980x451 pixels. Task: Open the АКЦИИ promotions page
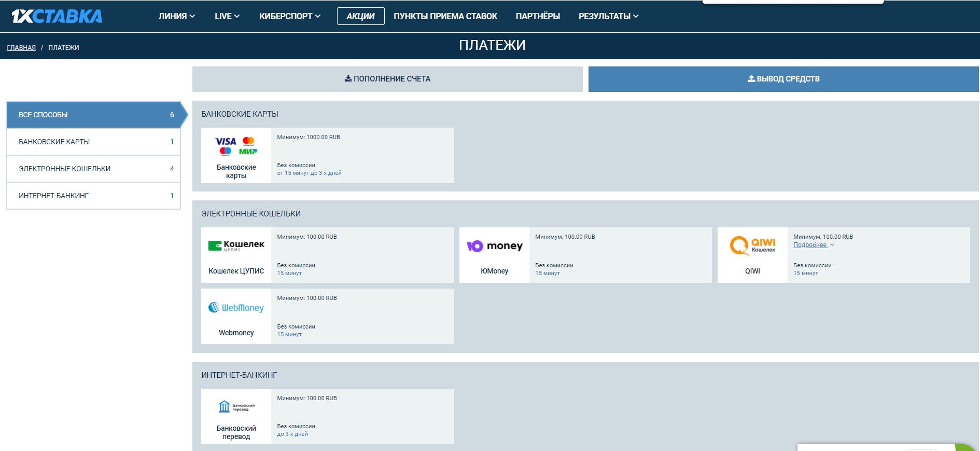pos(360,16)
